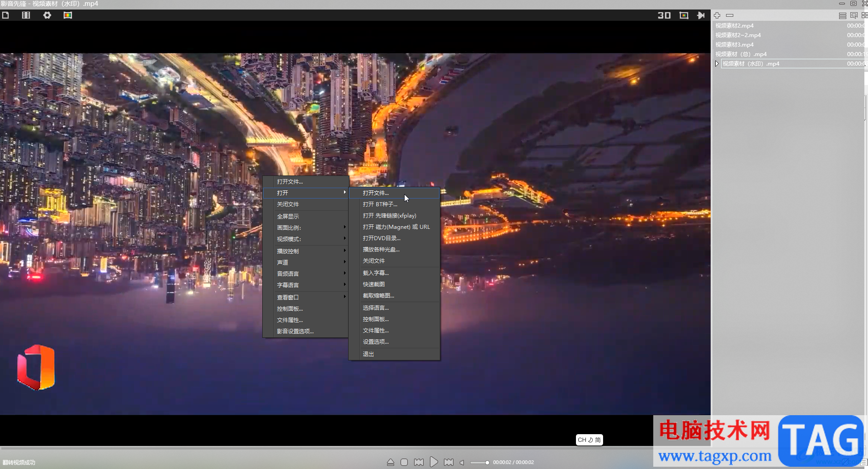Stop playback with the square stop button
The image size is (868, 469).
[x=404, y=462]
